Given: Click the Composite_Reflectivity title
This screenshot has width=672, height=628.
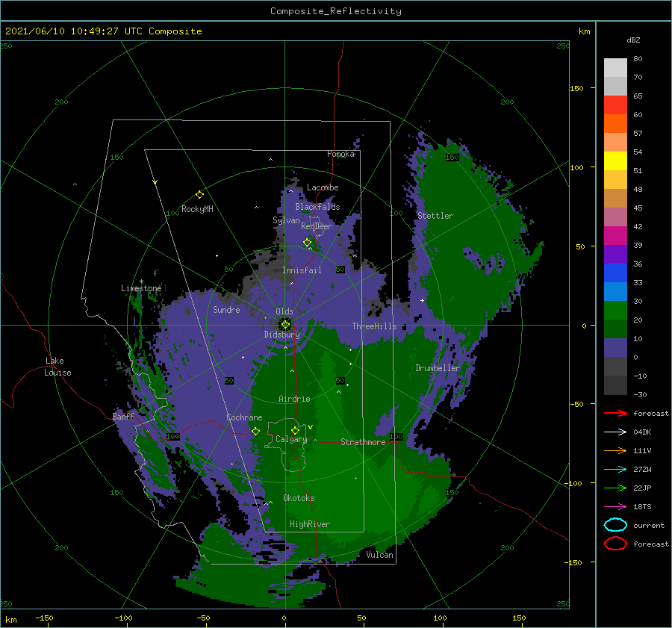Looking at the screenshot, I should pyautogui.click(x=336, y=11).
